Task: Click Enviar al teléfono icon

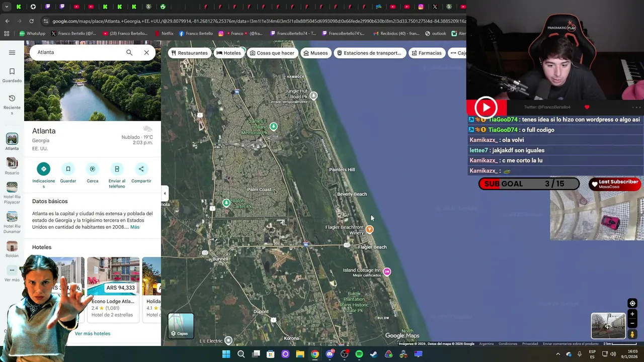Action: pos(117,169)
